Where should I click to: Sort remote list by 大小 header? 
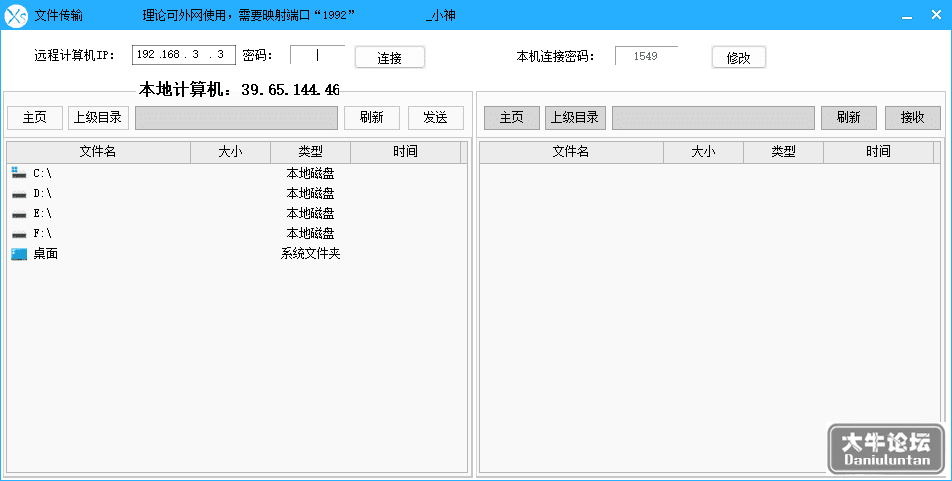point(703,152)
